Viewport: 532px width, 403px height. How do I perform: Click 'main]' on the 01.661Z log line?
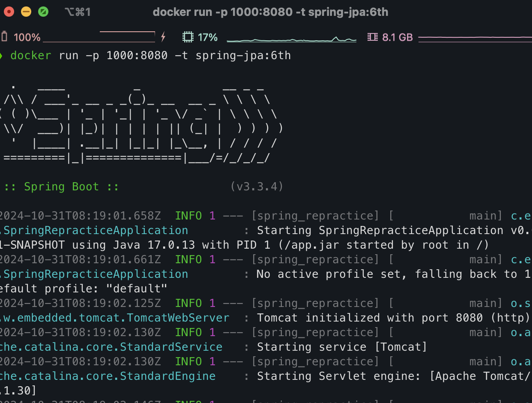click(x=486, y=259)
